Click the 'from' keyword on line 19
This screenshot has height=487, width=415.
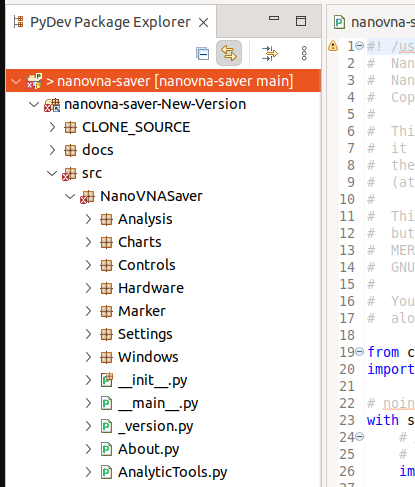pyautogui.click(x=383, y=352)
